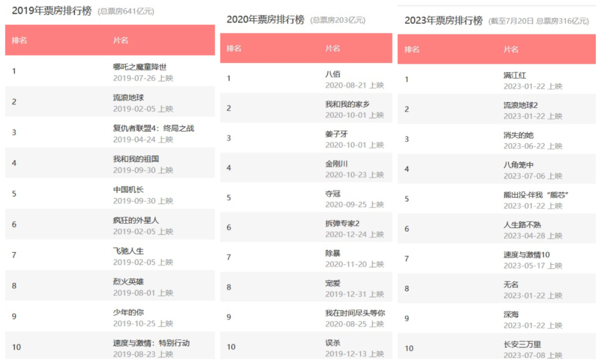Click 片名 column header in 2023 table
Screen dimensions: 601x364
[x=511, y=49]
